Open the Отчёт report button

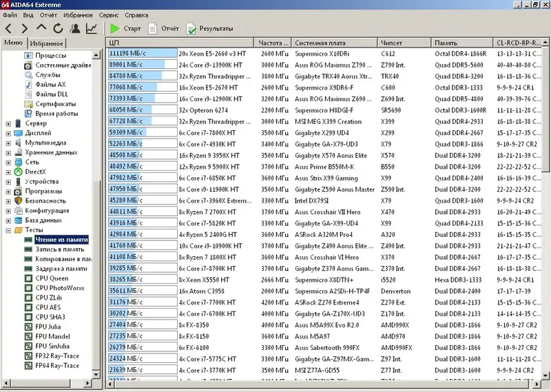164,28
